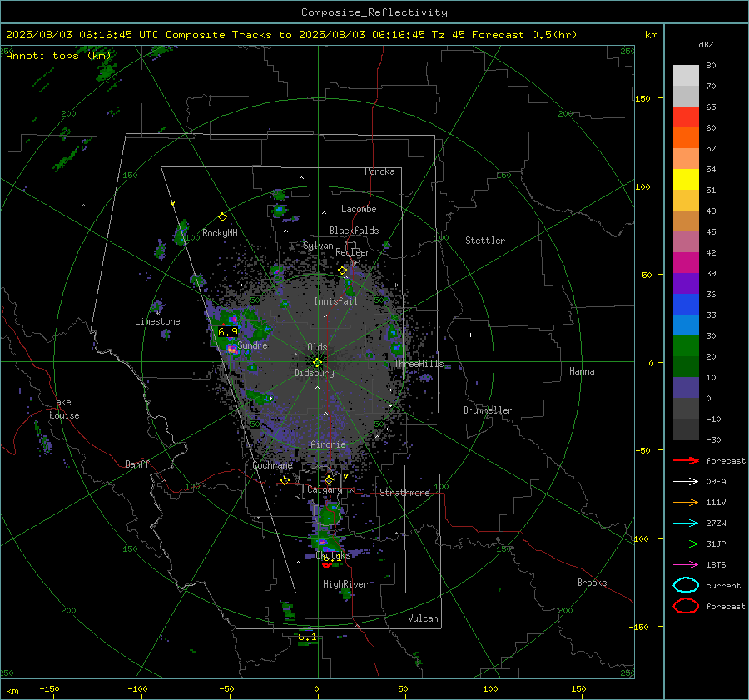
Task: Click the Hanna label
Action: click(x=582, y=371)
